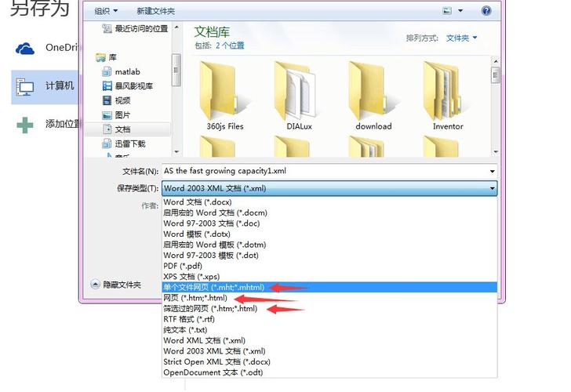Select 视频 library in sidebar
This screenshot has height=392, width=571.
[117, 100]
